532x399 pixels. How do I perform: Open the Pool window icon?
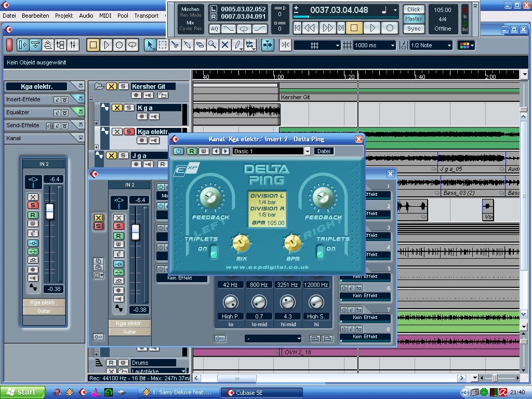[60, 45]
